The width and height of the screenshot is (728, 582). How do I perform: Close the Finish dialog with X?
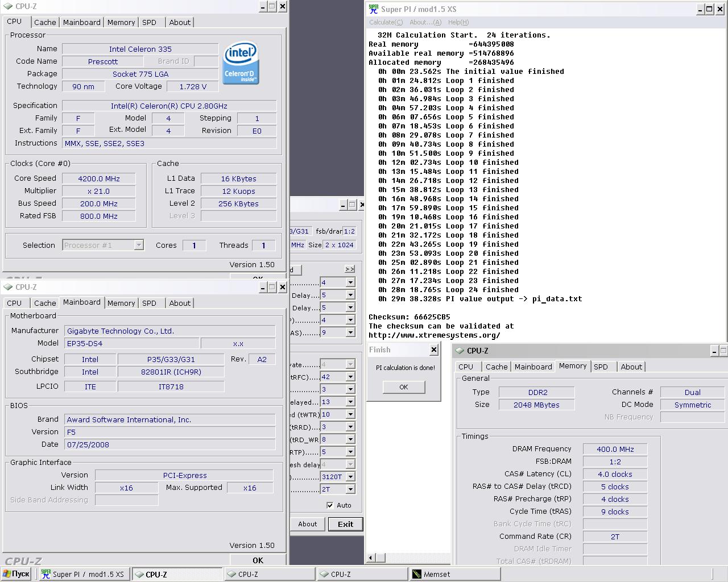(x=434, y=350)
